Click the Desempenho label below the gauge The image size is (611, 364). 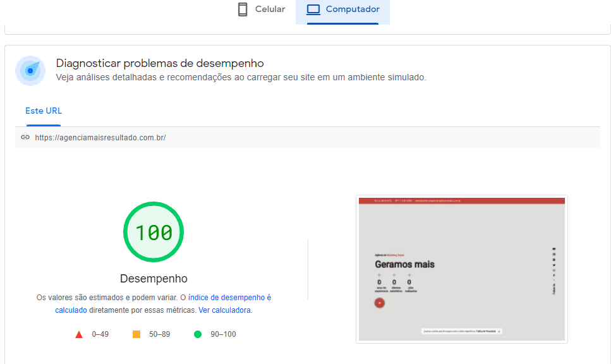point(153,278)
